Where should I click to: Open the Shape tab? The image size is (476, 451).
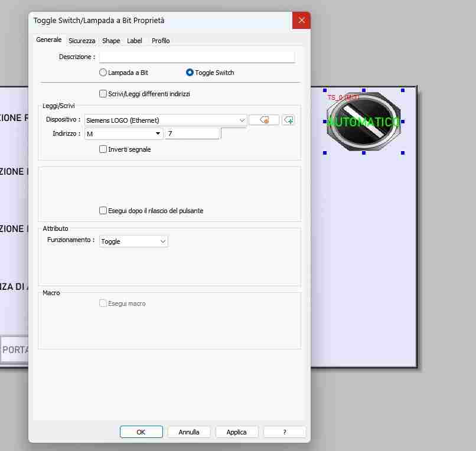click(x=111, y=41)
